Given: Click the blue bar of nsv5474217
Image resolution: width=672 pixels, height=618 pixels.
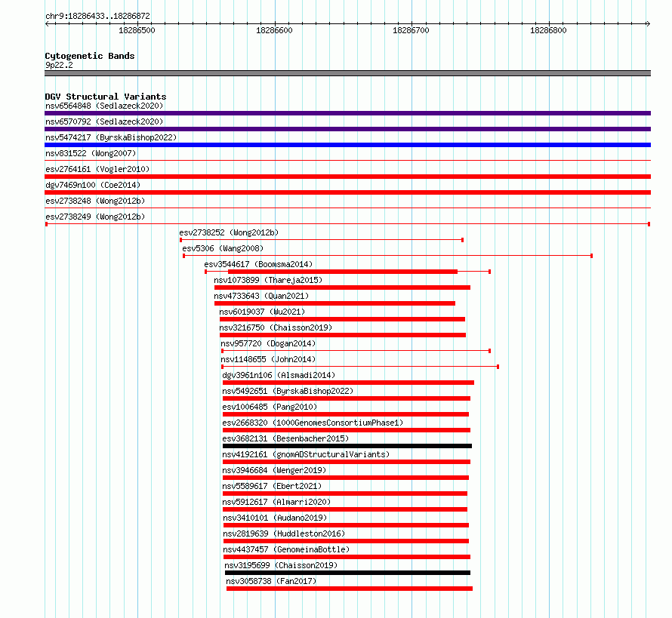Looking at the screenshot, I should click(x=347, y=145).
